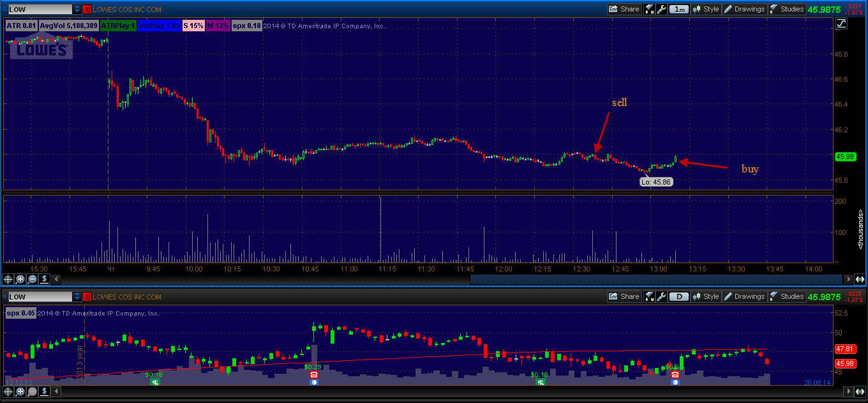Click the blue after-hours moon icon below $0.29

tap(313, 382)
